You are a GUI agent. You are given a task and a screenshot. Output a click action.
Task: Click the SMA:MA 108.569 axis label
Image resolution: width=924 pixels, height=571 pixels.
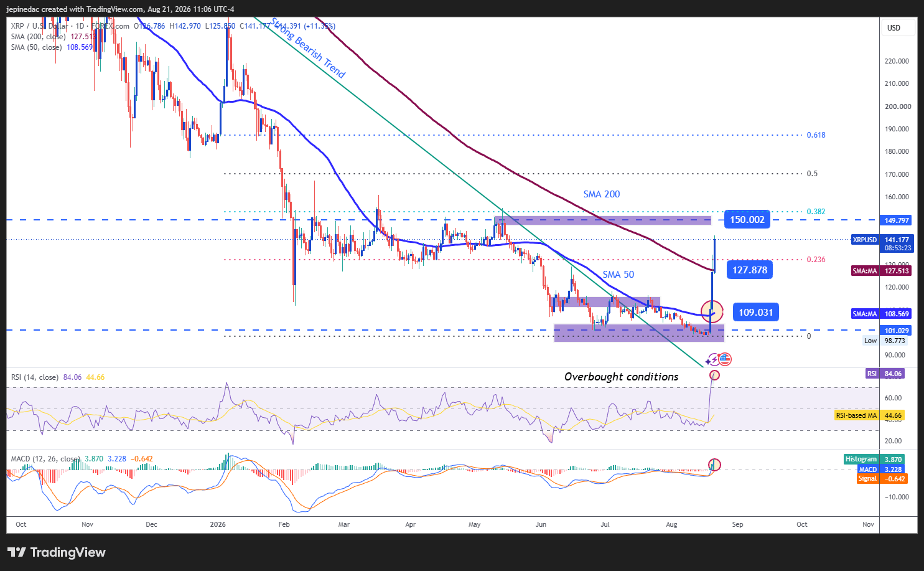[x=880, y=314]
